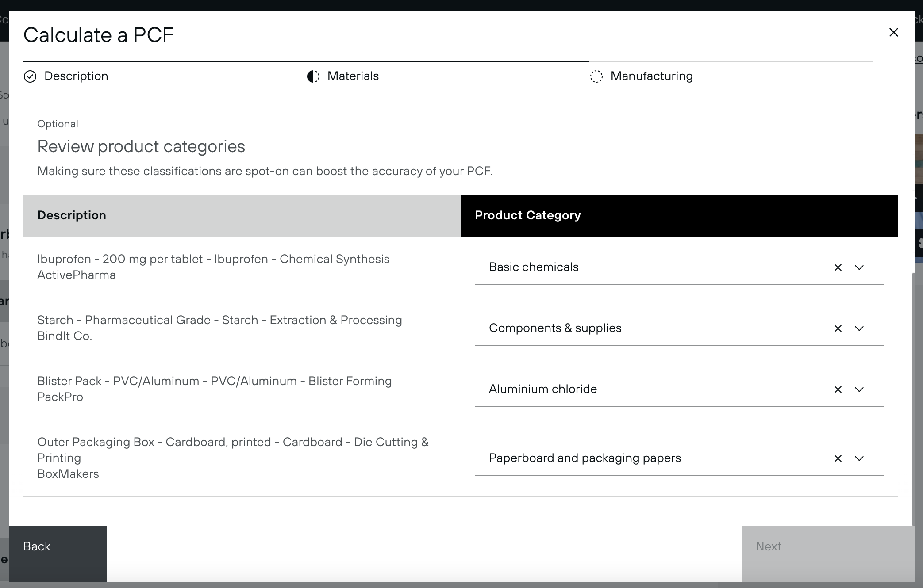Clear the Components & supplies category selection
This screenshot has width=923, height=588.
[x=838, y=328]
